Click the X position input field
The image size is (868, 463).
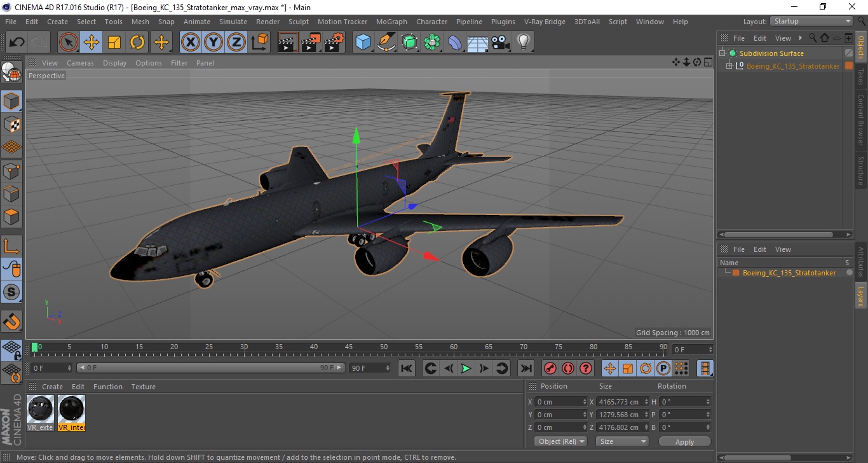(x=562, y=402)
